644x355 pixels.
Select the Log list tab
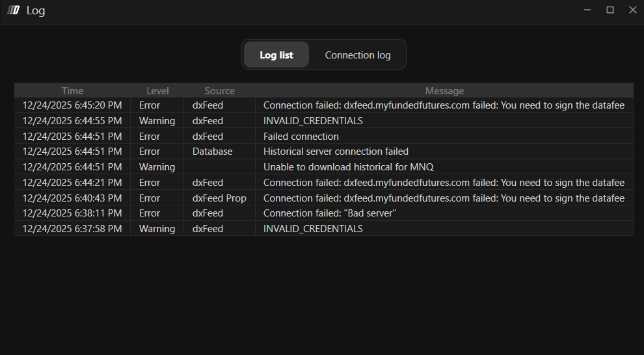276,55
